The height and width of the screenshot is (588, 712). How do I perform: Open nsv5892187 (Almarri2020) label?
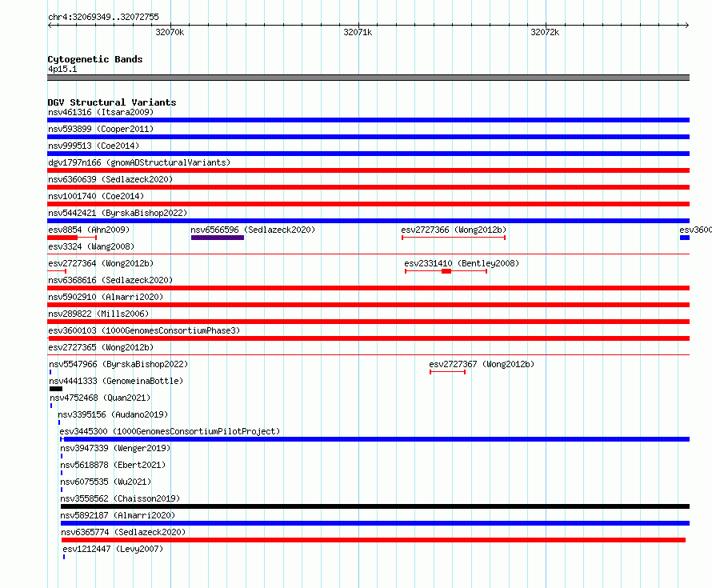click(x=118, y=515)
